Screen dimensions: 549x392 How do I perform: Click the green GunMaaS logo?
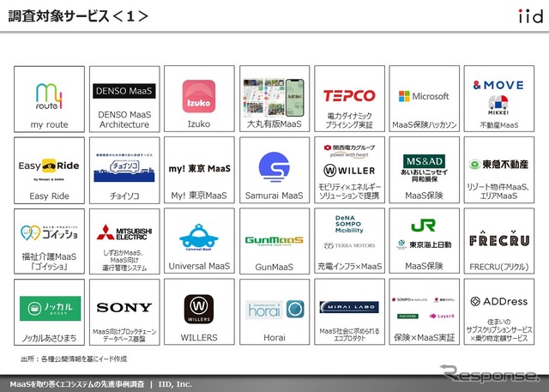pos(274,241)
